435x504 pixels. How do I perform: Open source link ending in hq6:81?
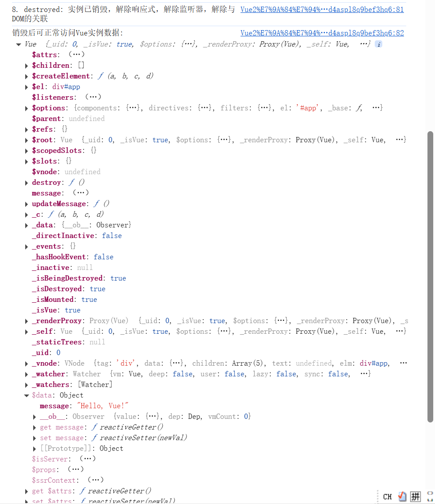[x=322, y=9]
